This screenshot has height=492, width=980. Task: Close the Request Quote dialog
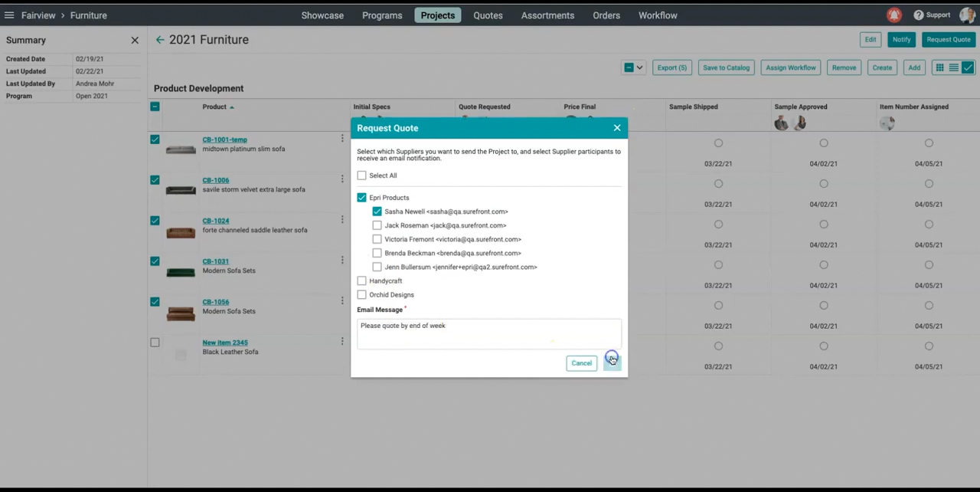[x=617, y=128]
